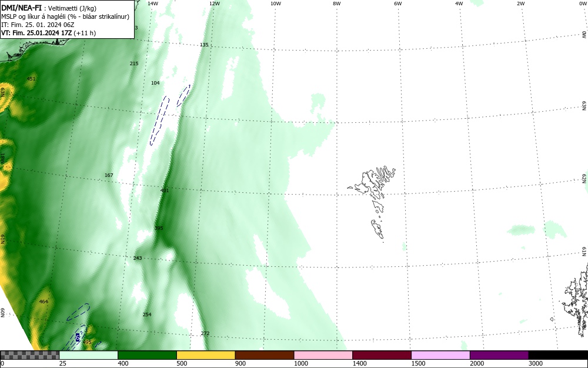Click the CAPE value 254

click(147, 315)
